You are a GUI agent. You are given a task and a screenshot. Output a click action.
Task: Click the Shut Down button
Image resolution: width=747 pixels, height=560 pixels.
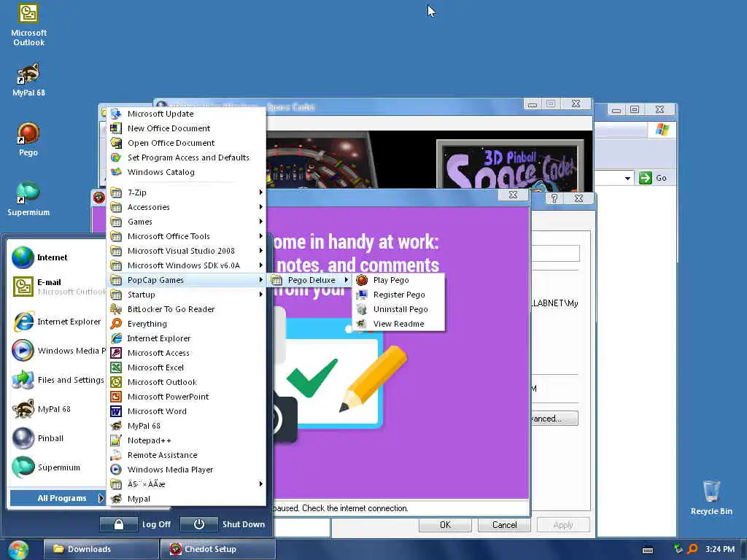tap(223, 524)
